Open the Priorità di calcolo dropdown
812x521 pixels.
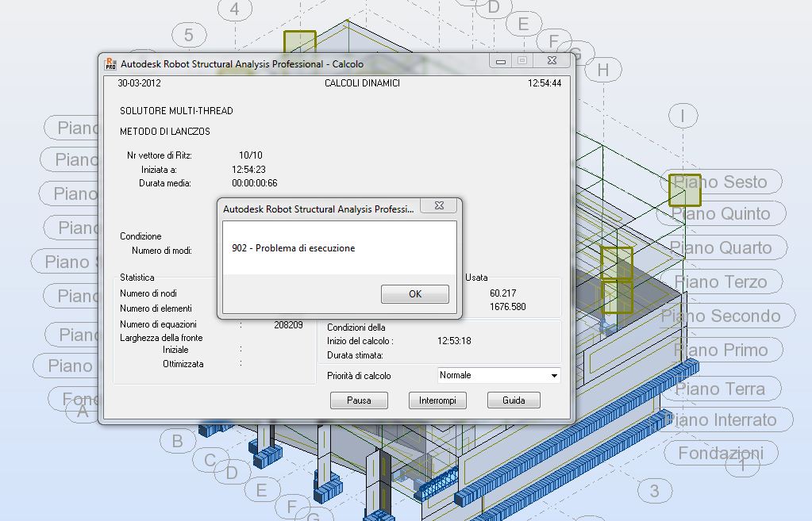coord(498,375)
